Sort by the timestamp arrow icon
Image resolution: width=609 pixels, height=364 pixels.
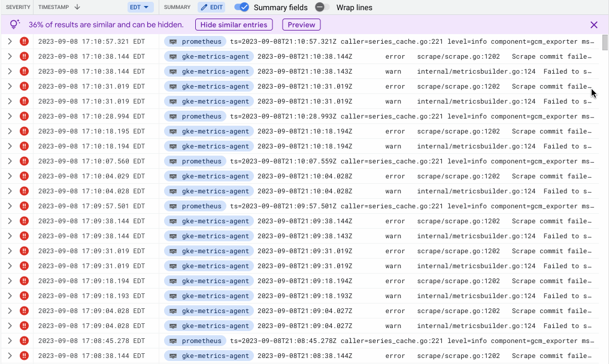pos(77,7)
